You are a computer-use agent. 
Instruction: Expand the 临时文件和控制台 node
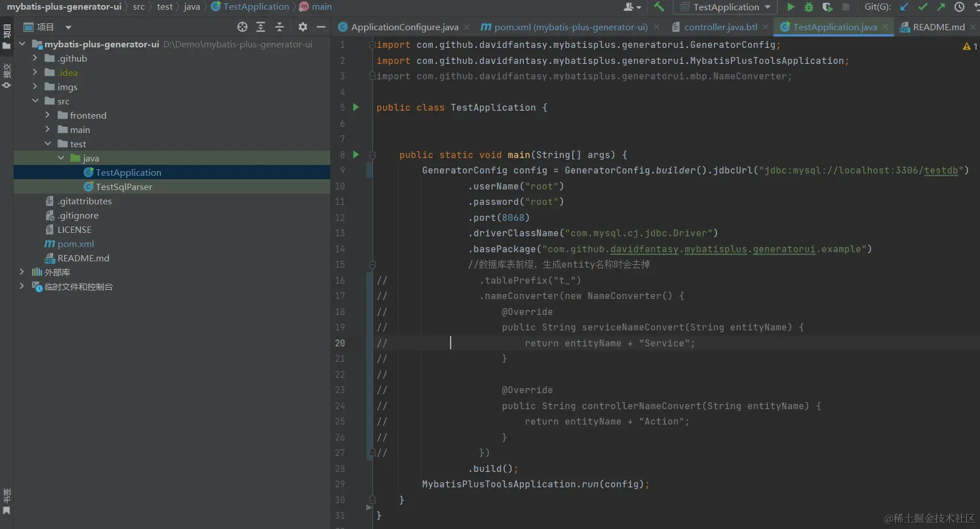click(x=22, y=286)
